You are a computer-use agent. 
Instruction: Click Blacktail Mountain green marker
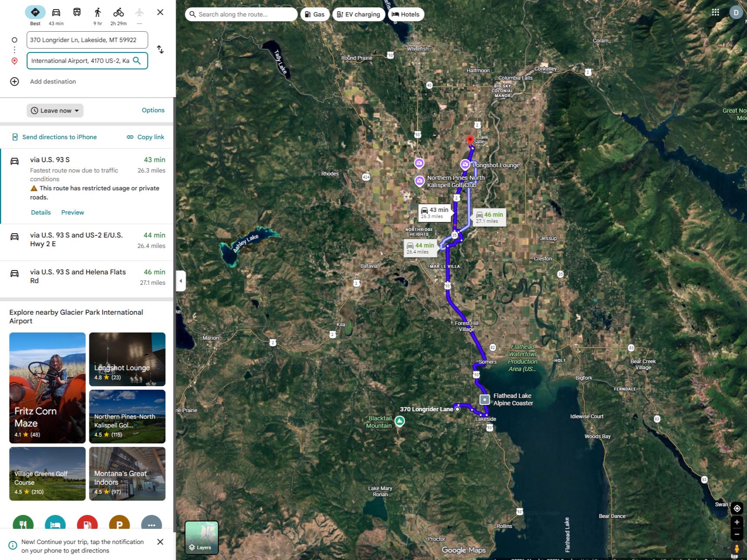400,421
